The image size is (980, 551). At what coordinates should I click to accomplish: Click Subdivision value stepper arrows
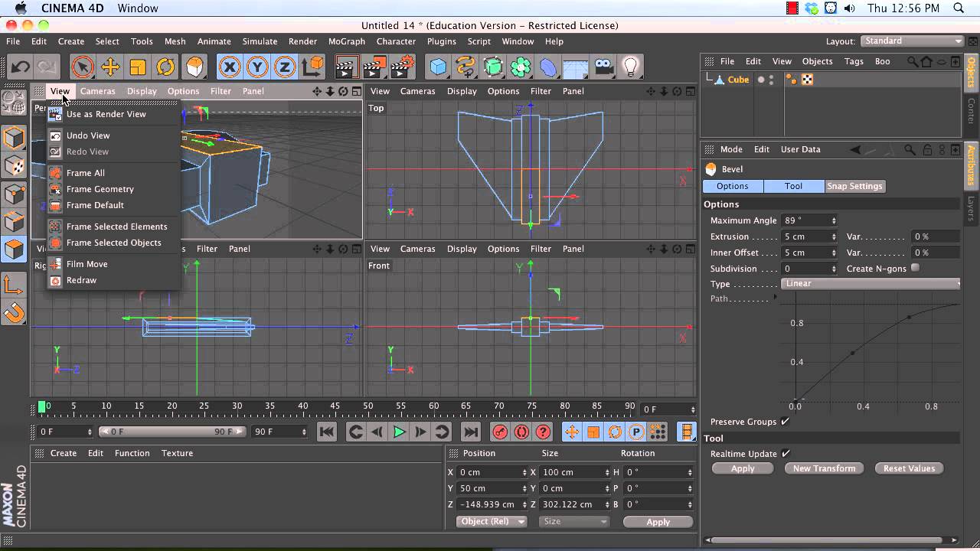click(834, 269)
